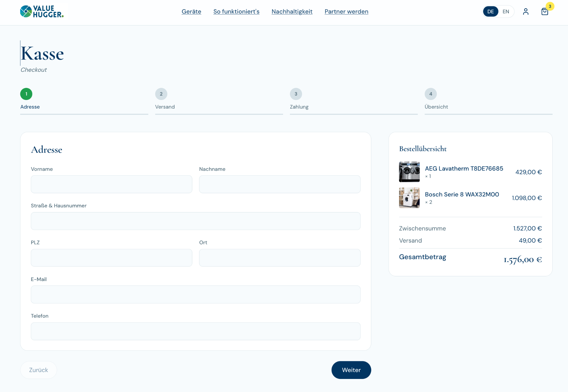This screenshot has width=568, height=392.
Task: Click the Straße & Hausnummer field
Action: click(x=196, y=221)
